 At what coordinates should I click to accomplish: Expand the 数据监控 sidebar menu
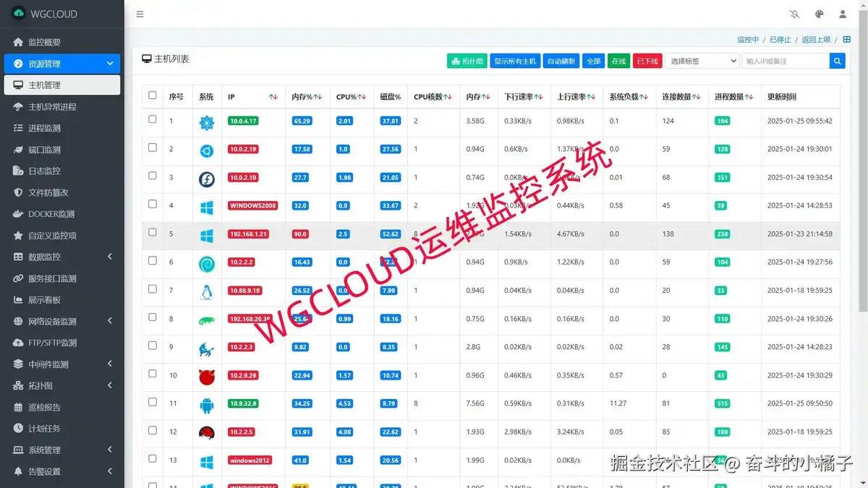tap(62, 257)
